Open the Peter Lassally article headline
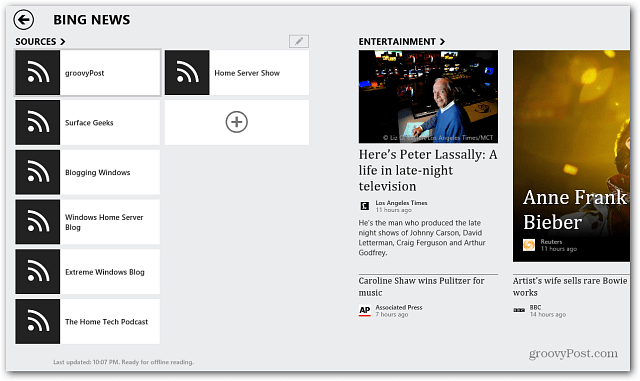 pos(428,170)
